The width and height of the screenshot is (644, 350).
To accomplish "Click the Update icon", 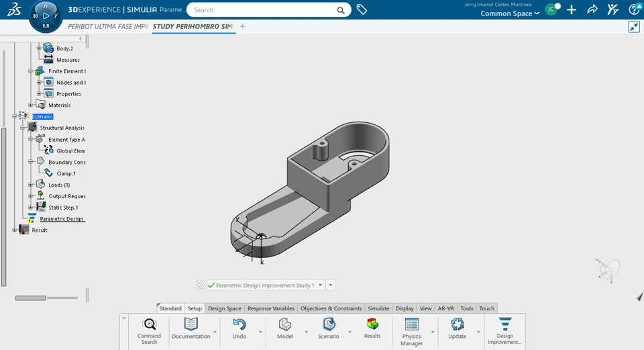I will 458,328.
